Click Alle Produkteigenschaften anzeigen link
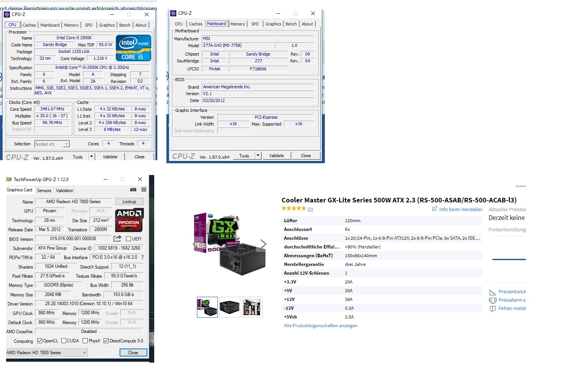The height and width of the screenshot is (366, 588). pos(321,326)
